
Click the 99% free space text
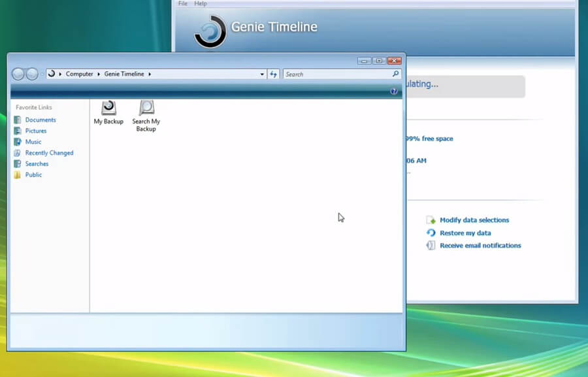(430, 139)
